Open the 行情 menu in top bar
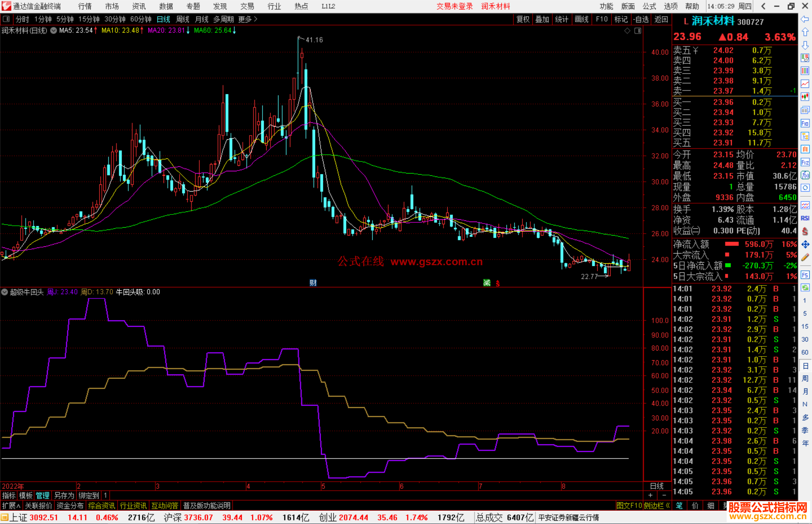Image resolution: width=812 pixels, height=524 pixels. 85,6
